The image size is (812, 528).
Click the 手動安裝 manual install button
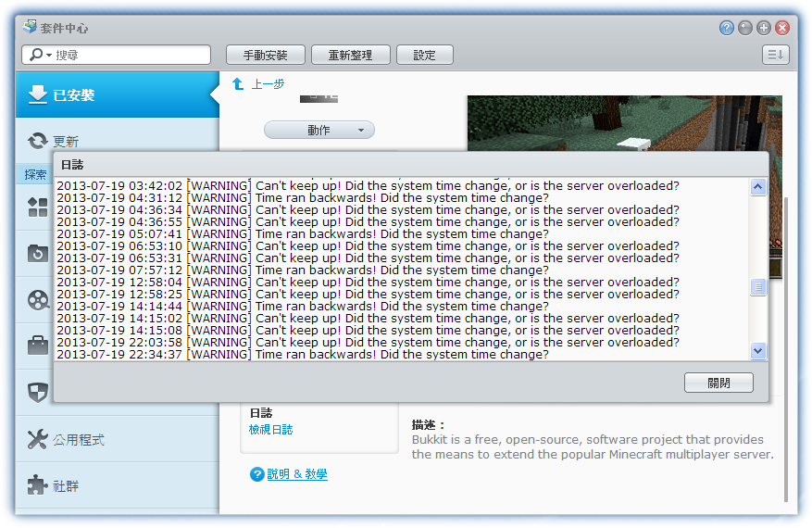[x=266, y=55]
